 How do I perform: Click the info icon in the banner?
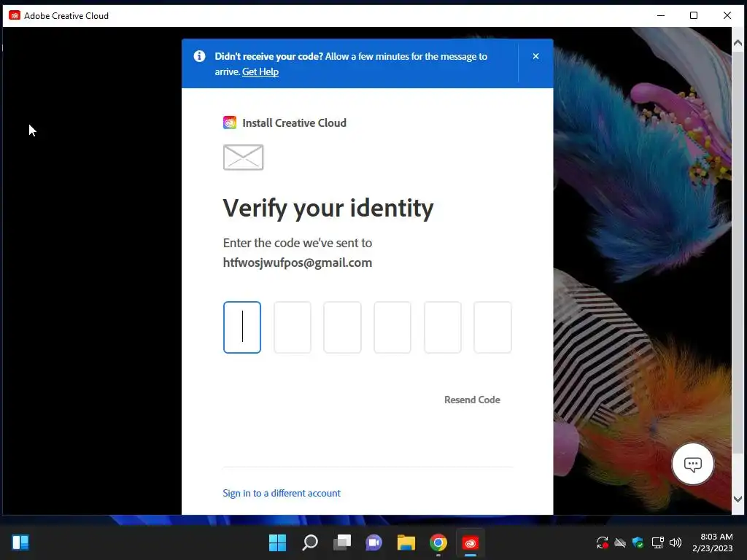click(199, 56)
